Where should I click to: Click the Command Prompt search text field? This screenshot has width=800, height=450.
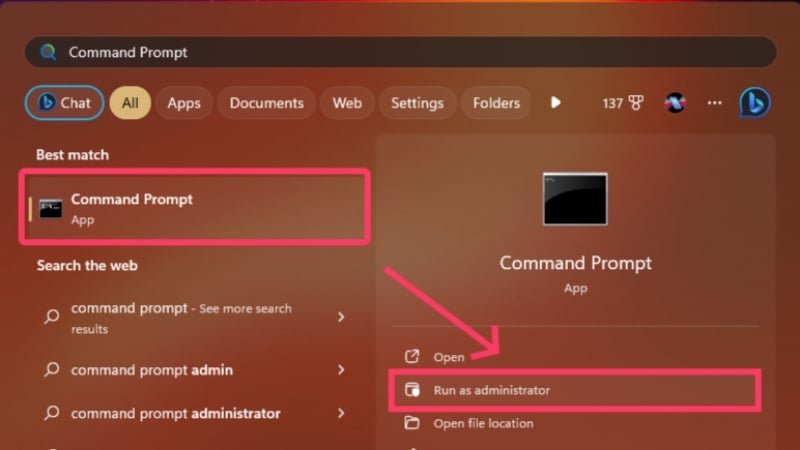[x=401, y=52]
